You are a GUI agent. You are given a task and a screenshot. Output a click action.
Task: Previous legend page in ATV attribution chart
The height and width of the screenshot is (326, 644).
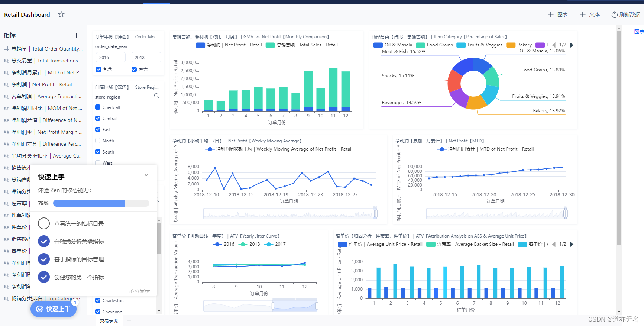[x=554, y=244]
